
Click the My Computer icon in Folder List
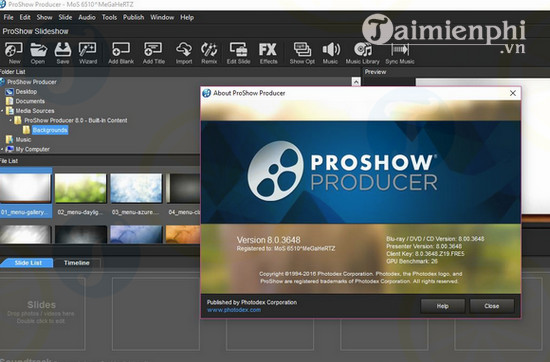pos(10,149)
